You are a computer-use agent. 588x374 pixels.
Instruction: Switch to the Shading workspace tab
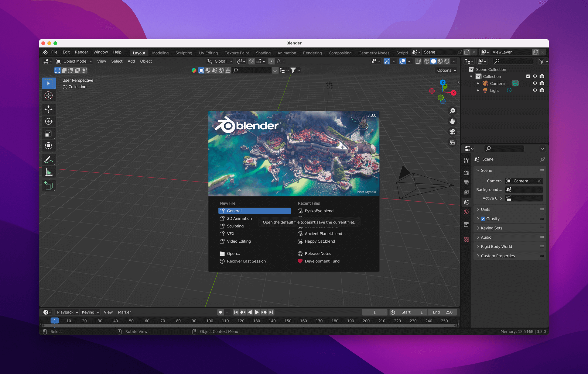coord(263,53)
